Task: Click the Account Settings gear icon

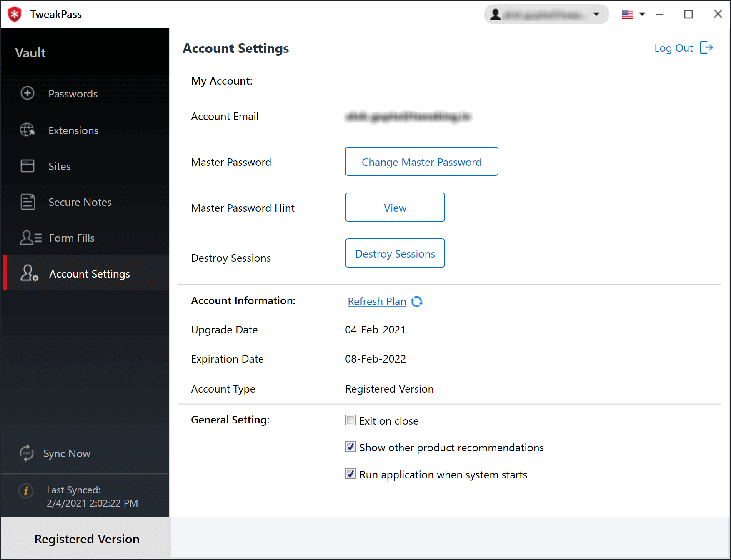Action: pos(28,273)
